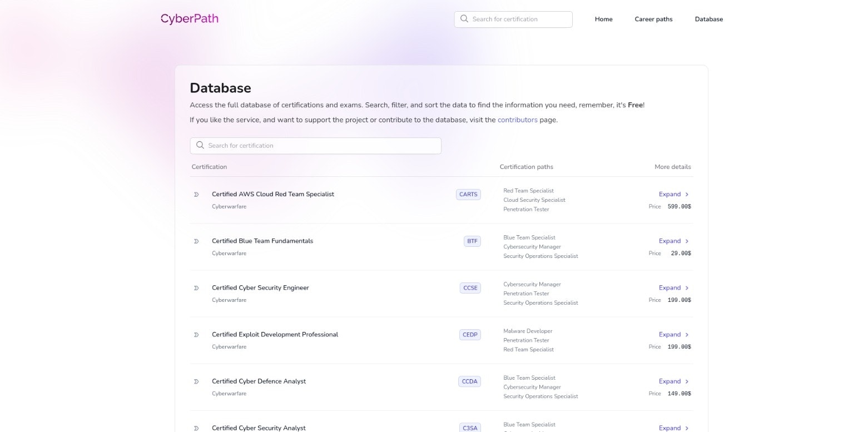Click Cyberwarfare vendor under Certified Blue Team Fundamentals

(229, 254)
